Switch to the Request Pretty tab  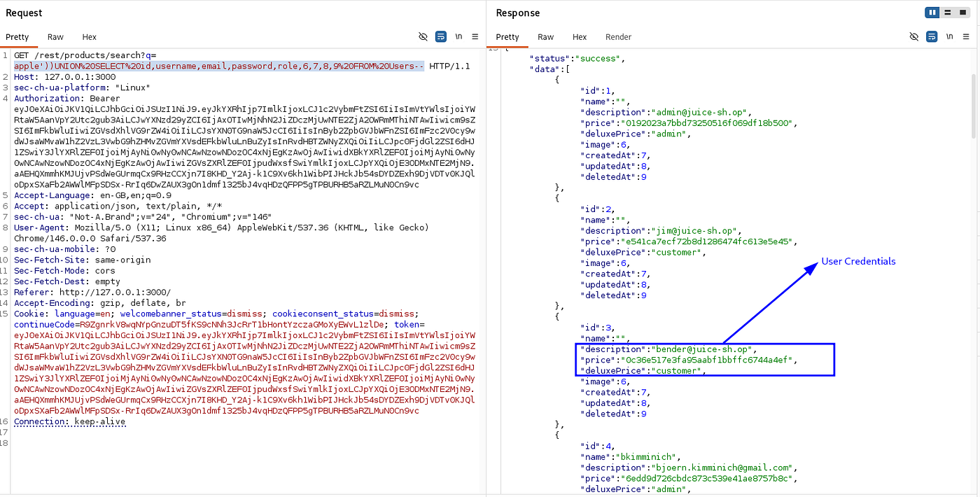pos(17,37)
